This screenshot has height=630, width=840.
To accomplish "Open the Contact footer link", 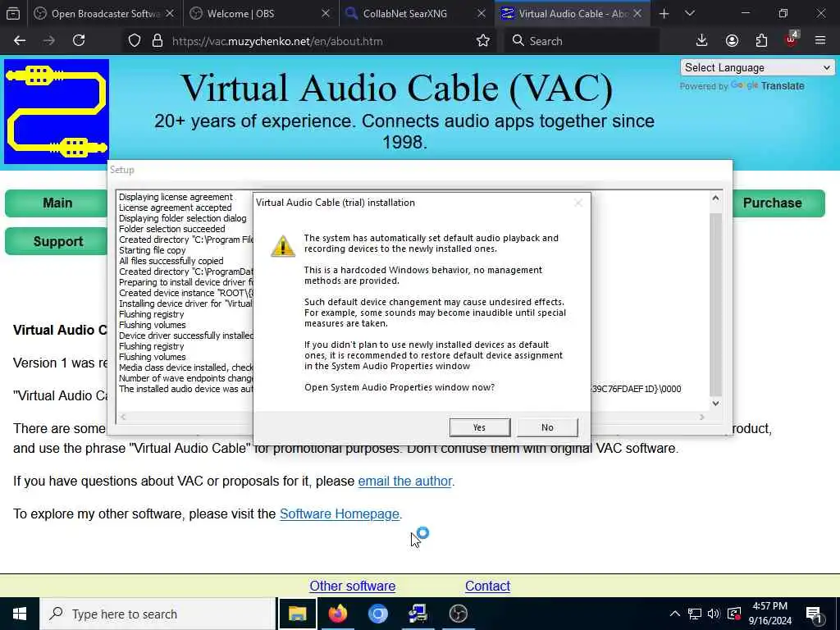I will click(487, 586).
